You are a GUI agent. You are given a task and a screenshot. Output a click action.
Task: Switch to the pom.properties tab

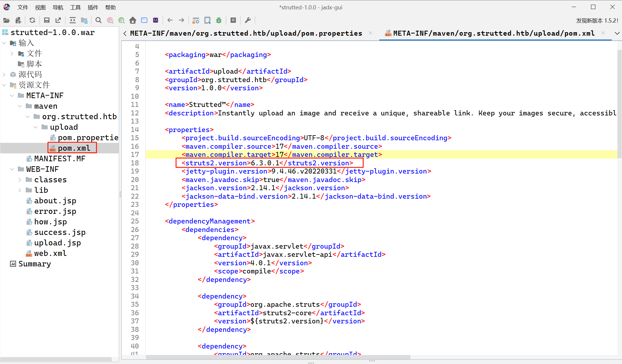246,33
